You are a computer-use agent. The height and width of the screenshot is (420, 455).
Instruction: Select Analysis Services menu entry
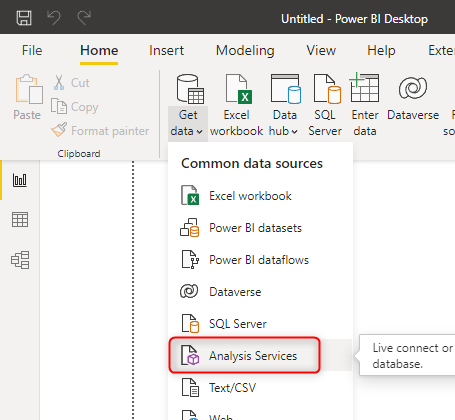tap(260, 355)
